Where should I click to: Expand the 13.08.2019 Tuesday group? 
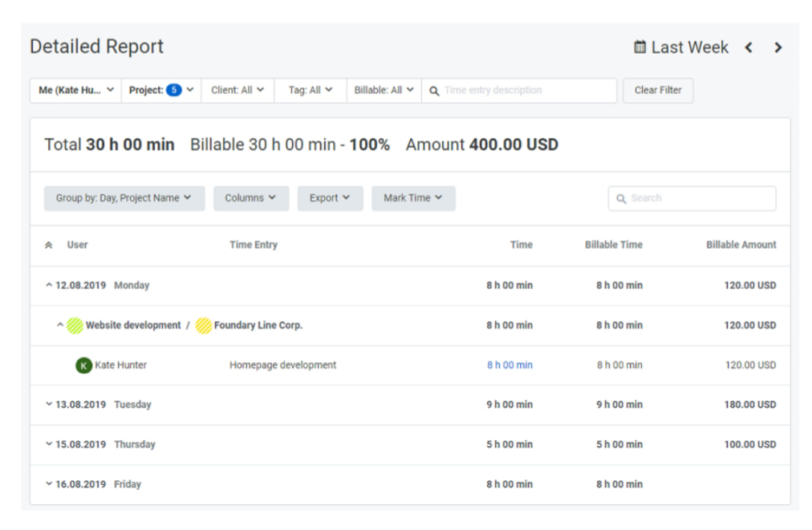[50, 405]
